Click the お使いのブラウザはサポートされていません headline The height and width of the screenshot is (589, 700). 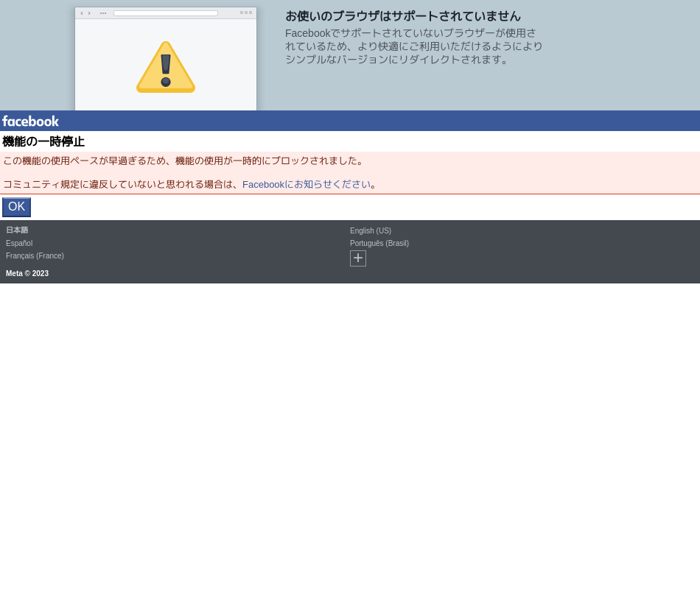tap(402, 16)
